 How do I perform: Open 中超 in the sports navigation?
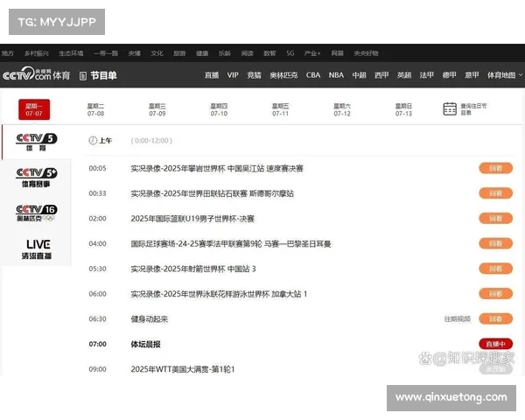[x=360, y=75]
